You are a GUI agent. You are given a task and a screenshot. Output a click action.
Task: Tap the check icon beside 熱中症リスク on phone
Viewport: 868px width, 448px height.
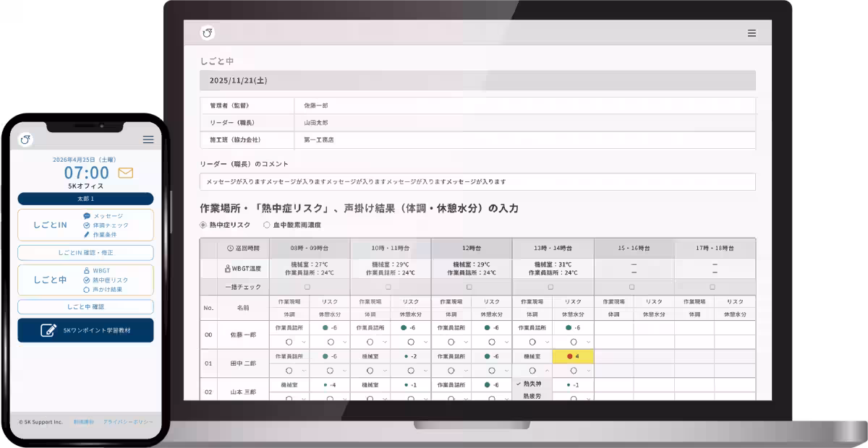[x=87, y=280]
